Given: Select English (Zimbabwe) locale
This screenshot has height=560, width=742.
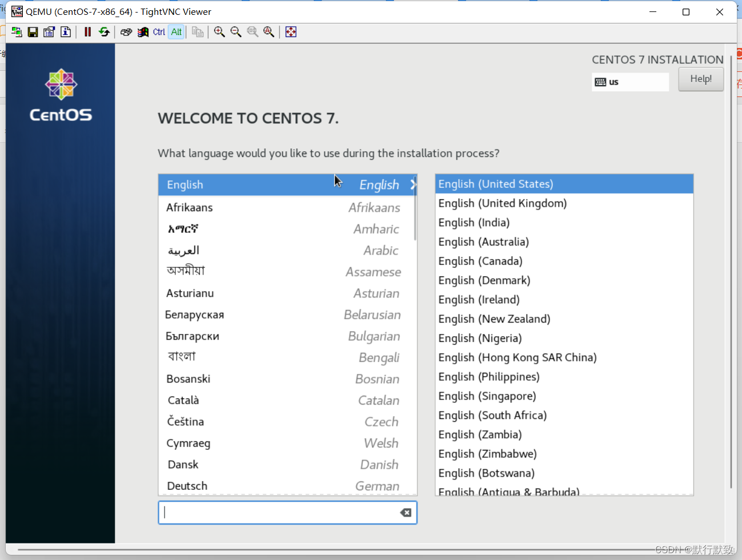Looking at the screenshot, I should (x=564, y=454).
